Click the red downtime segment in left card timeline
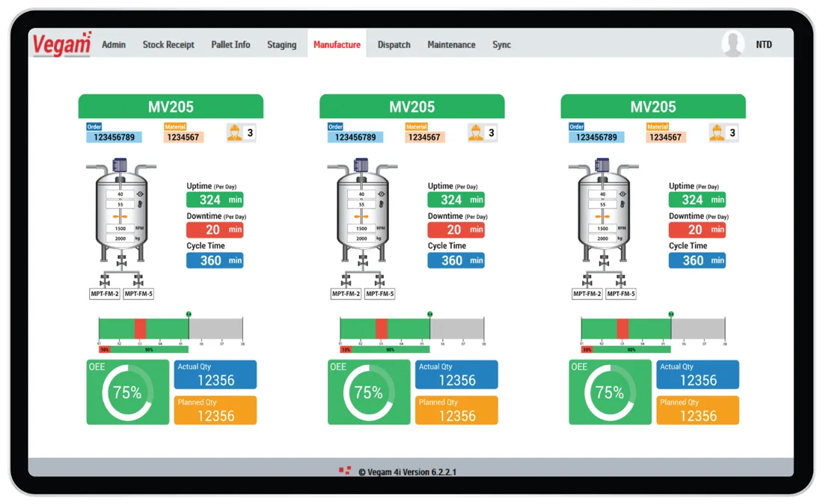This screenshot has width=823, height=504. (140, 329)
